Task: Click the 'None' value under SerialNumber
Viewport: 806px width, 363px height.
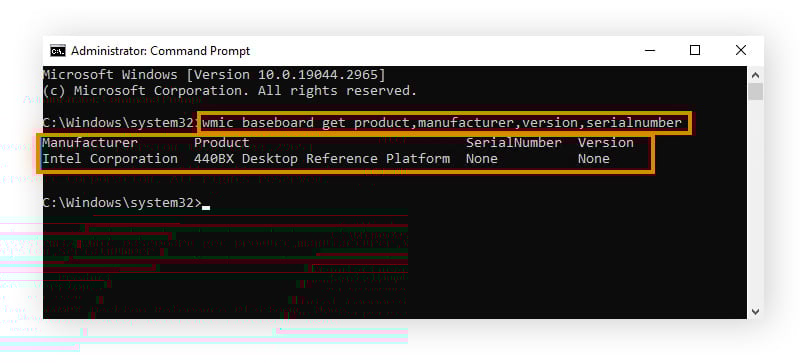Action: pyautogui.click(x=482, y=159)
